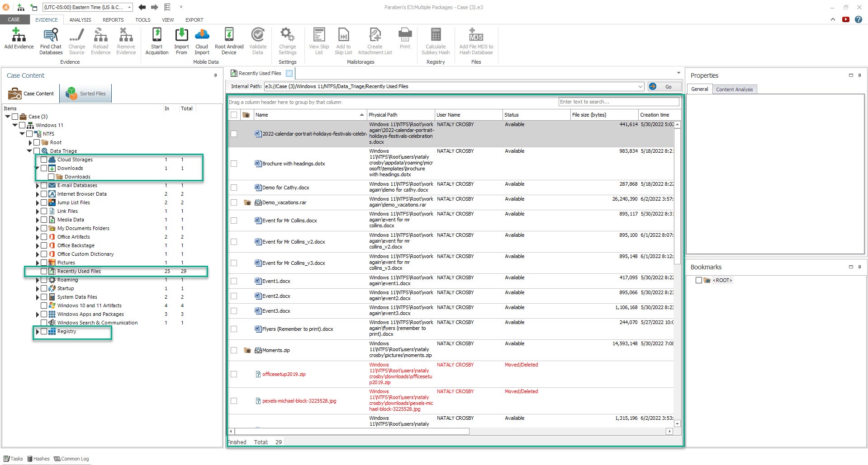The image size is (868, 465).
Task: Expand the Registry tree node
Action: click(38, 332)
